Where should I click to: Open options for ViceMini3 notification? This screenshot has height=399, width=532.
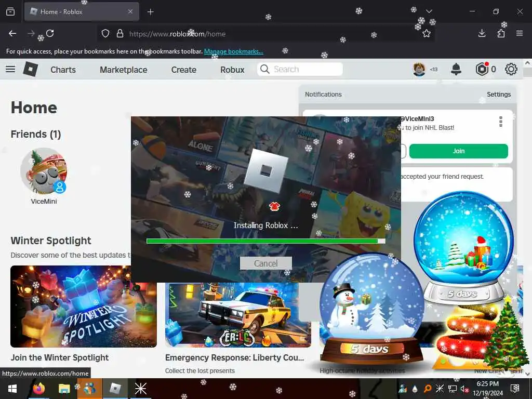coord(501,122)
